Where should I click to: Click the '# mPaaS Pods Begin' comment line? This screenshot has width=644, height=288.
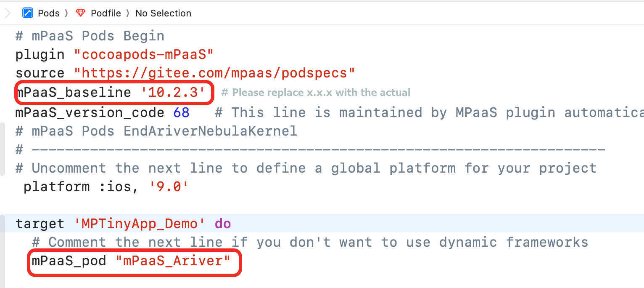90,36
